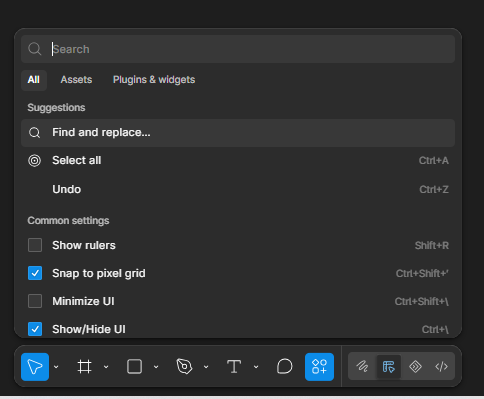The image size is (484, 399).
Task: Select the Text tool icon
Action: coord(234,367)
